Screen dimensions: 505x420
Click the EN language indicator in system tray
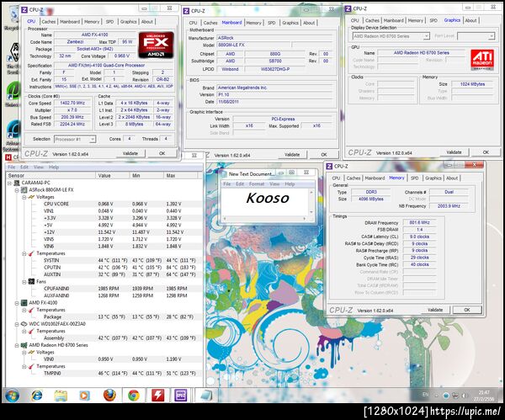[425, 395]
